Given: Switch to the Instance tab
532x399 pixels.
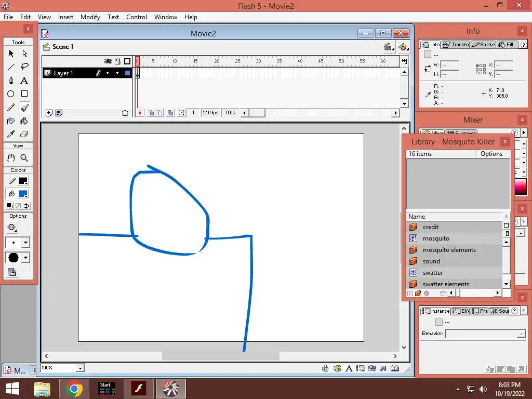Looking at the screenshot, I should coord(436,311).
